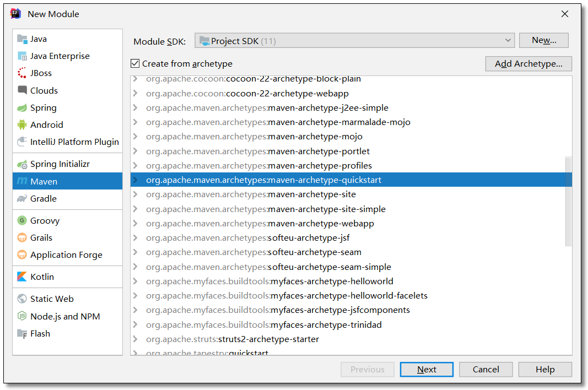
Task: Click the archetype list vertical scrollbar
Action: 568,201
